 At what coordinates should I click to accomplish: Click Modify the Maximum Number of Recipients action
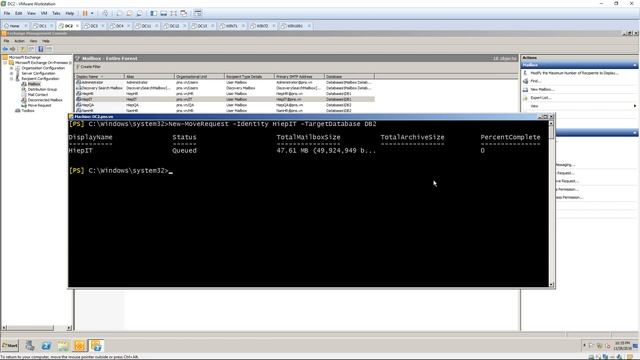pos(574,73)
